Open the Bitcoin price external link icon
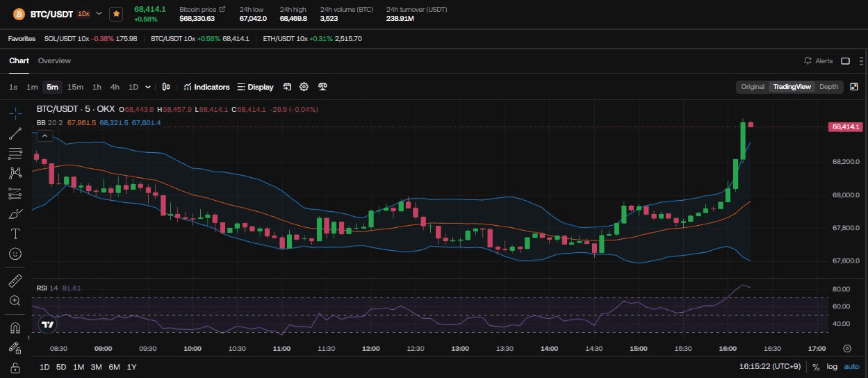This screenshot has height=378, width=868. coord(222,9)
